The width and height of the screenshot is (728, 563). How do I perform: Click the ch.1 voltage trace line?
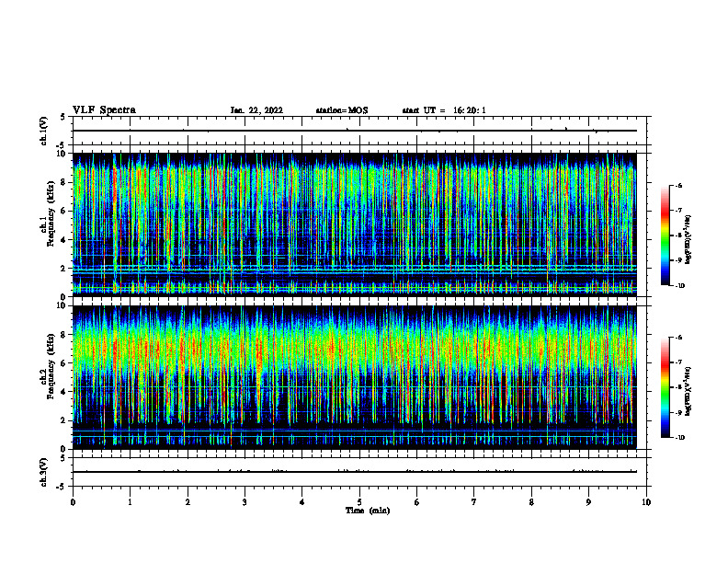pyautogui.click(x=355, y=131)
